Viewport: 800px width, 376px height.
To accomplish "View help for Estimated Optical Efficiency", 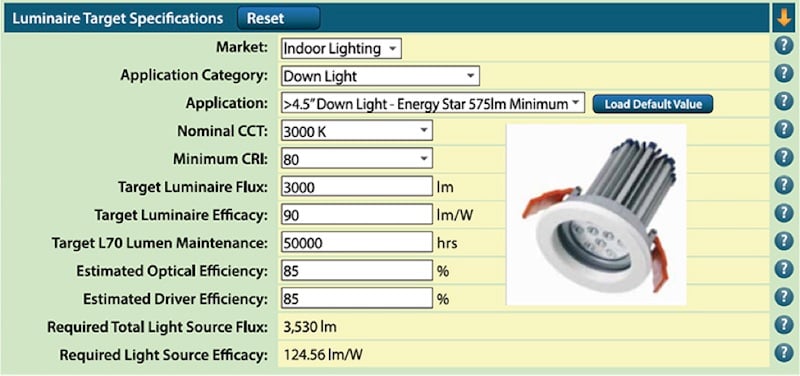I will 784,269.
